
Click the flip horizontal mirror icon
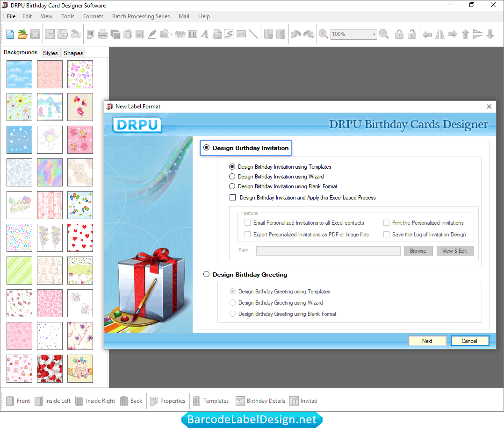(x=439, y=34)
